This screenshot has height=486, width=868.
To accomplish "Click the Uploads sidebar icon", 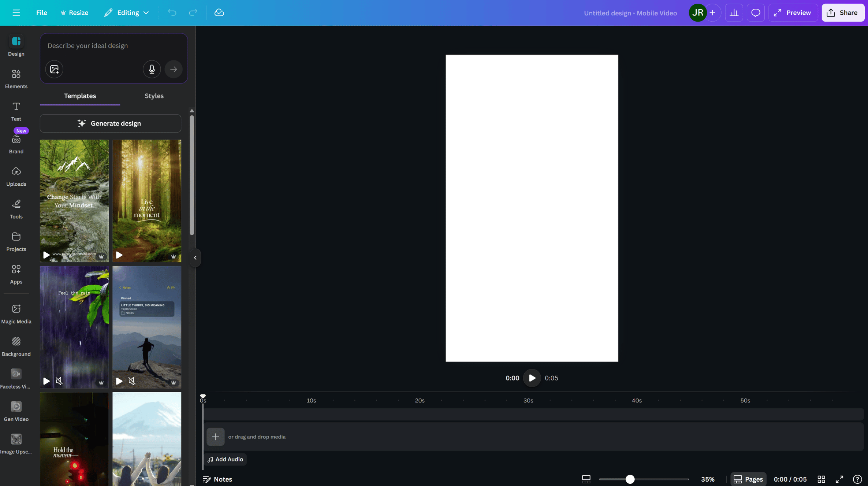I will tap(16, 176).
